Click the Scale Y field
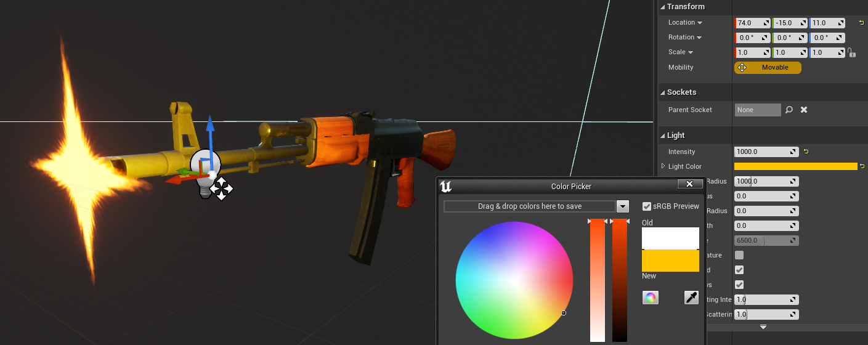 click(x=790, y=52)
